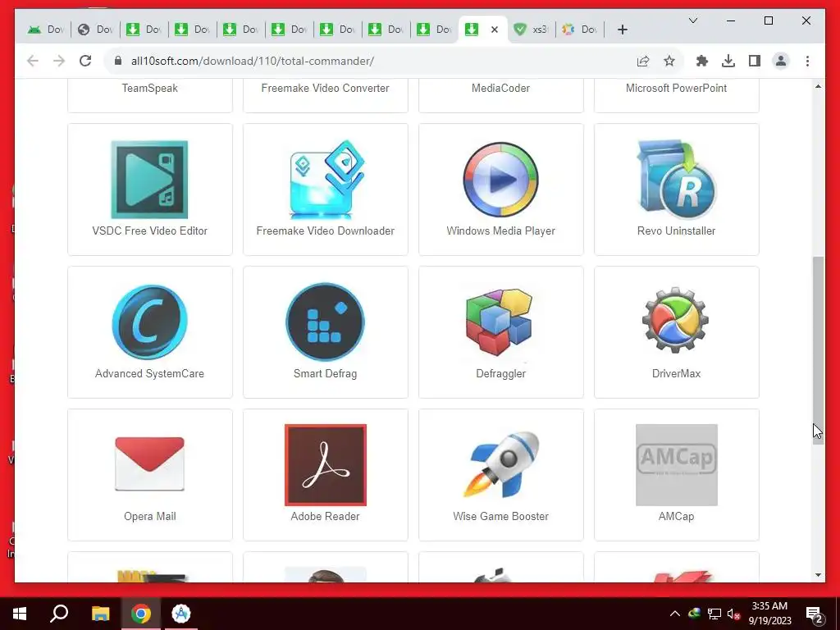Open Chrome downloads icon
The image size is (840, 630).
point(728,61)
